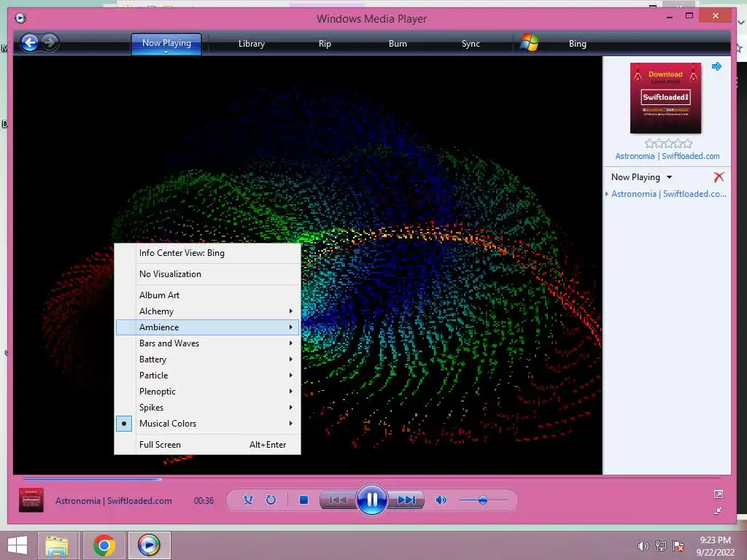Screen dimensions: 747x560
Task: Open File Explorer from taskbar
Action: [x=57, y=545]
